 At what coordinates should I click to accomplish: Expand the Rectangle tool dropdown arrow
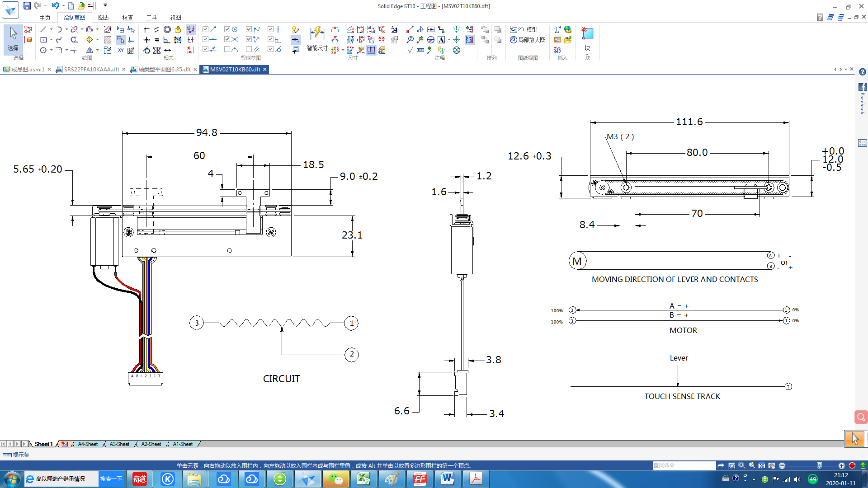tap(51, 40)
